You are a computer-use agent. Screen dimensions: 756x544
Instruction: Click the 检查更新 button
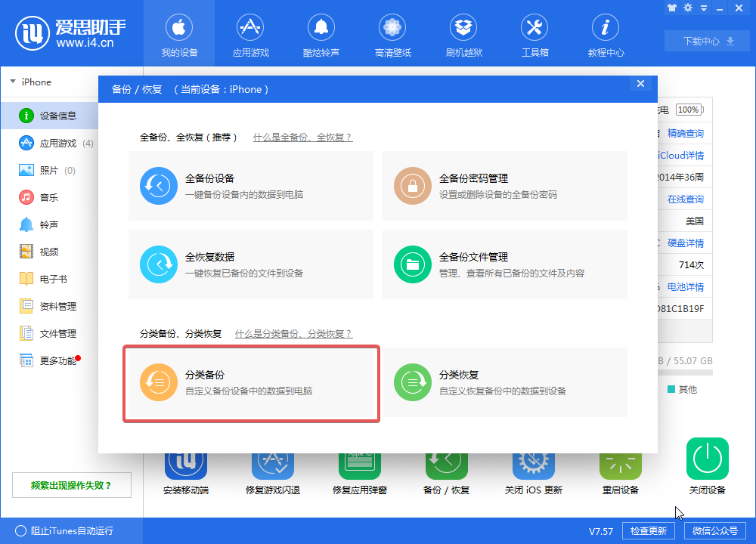click(649, 530)
